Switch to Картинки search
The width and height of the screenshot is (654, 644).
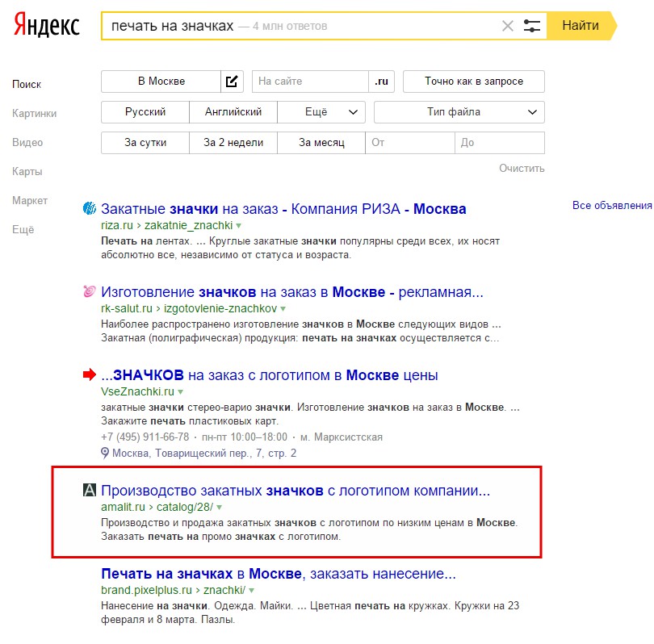pyautogui.click(x=34, y=113)
